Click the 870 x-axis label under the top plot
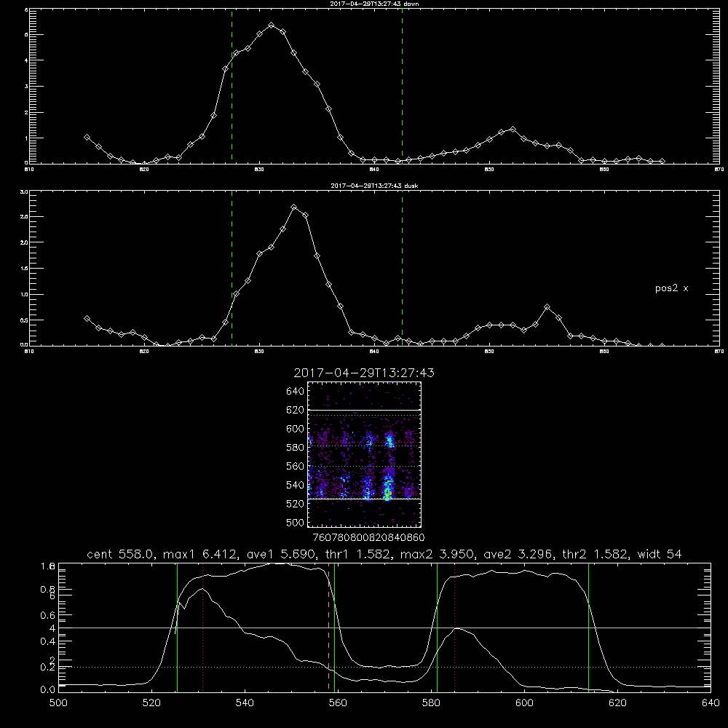Image resolution: width=728 pixels, height=728 pixels. (x=719, y=170)
